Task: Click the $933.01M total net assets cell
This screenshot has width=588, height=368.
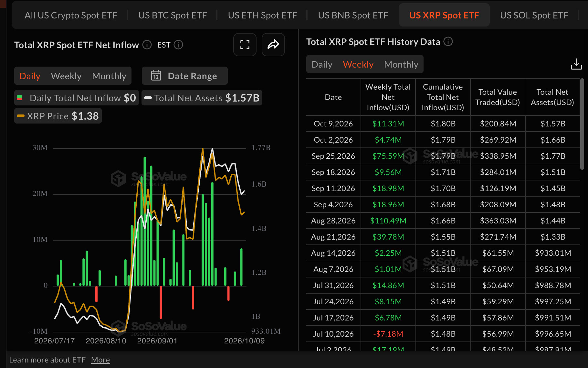Action: pos(553,253)
